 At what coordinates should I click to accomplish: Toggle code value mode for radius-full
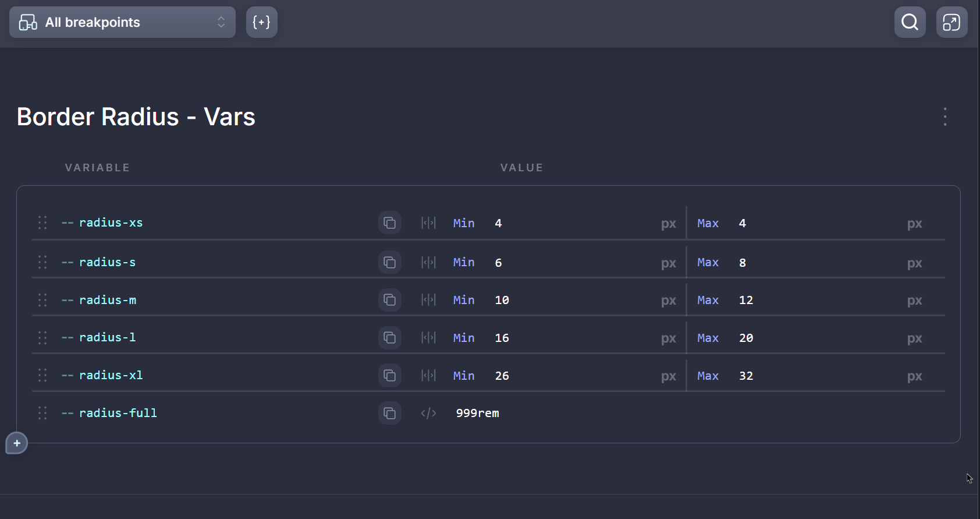(428, 413)
